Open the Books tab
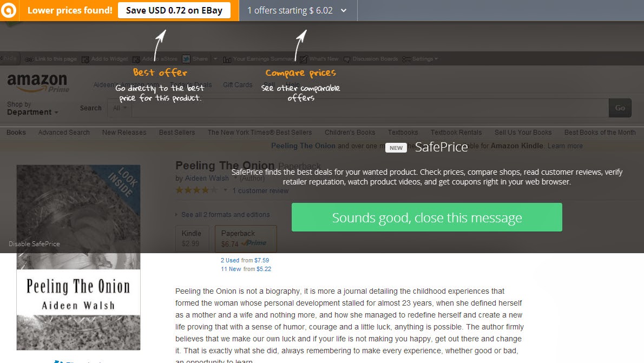This screenshot has height=363, width=644. [x=16, y=132]
